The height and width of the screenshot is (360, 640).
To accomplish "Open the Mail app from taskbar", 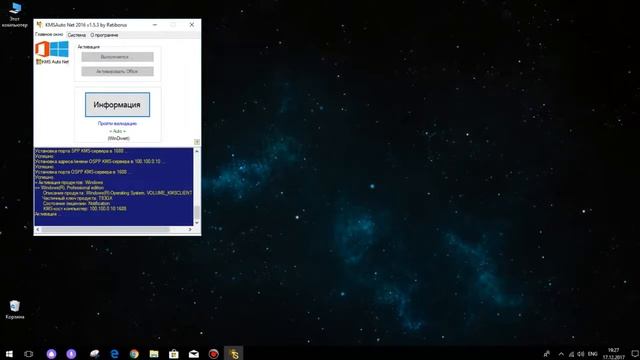I will pos(194,354).
